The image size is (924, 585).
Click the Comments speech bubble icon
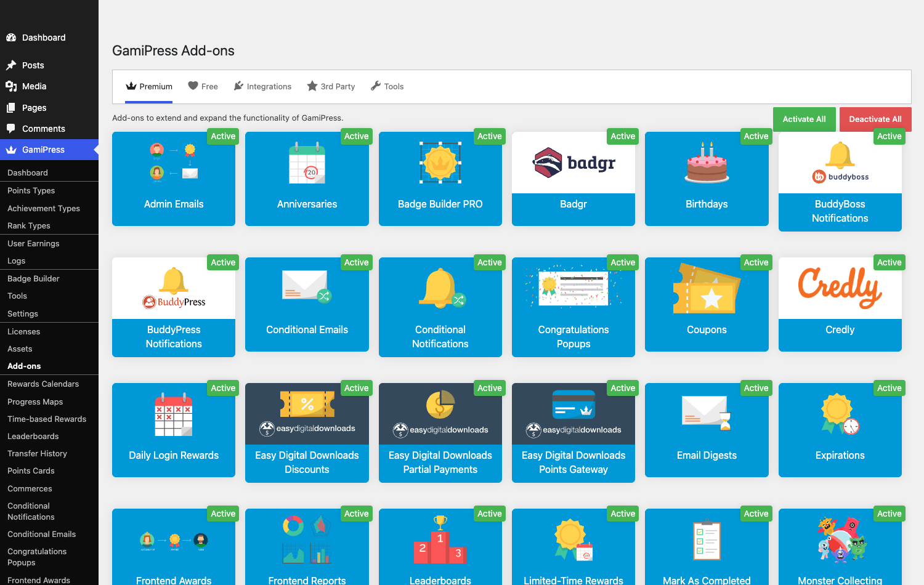[11, 129]
